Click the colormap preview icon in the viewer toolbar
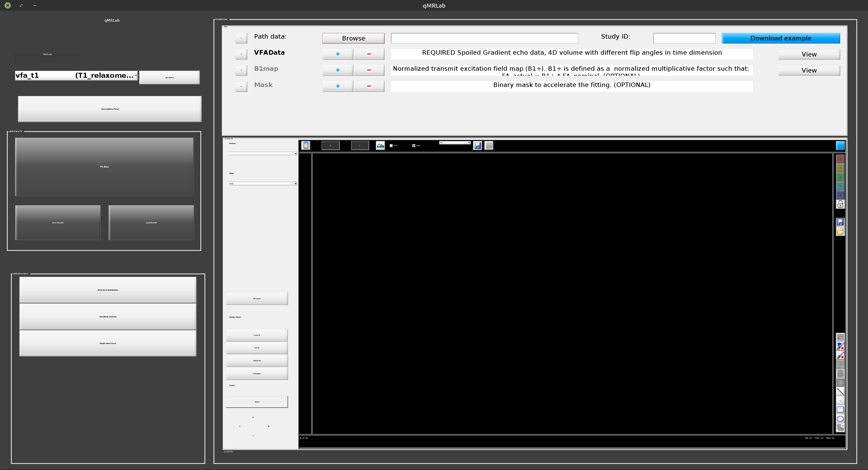 tap(306, 145)
